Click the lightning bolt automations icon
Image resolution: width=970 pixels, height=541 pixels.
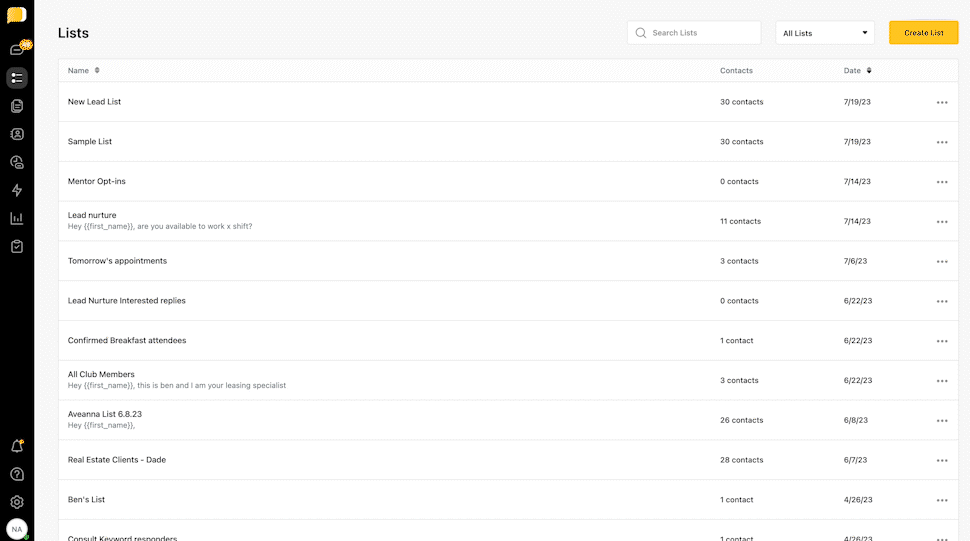click(x=17, y=190)
